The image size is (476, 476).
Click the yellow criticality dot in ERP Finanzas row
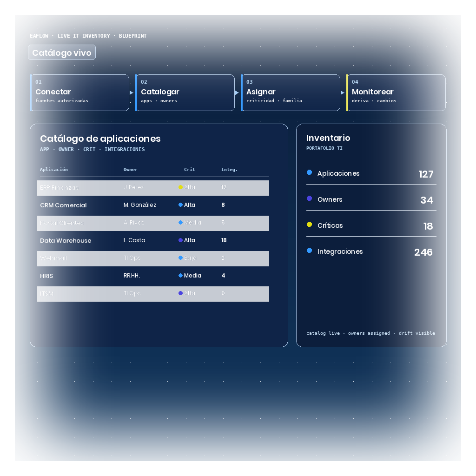pyautogui.click(x=181, y=187)
